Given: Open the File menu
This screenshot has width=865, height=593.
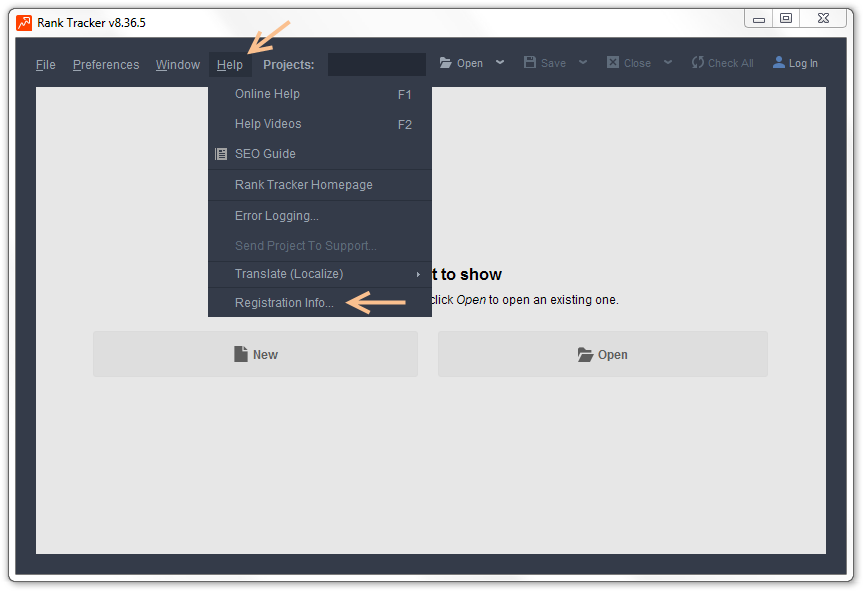Looking at the screenshot, I should pos(46,65).
